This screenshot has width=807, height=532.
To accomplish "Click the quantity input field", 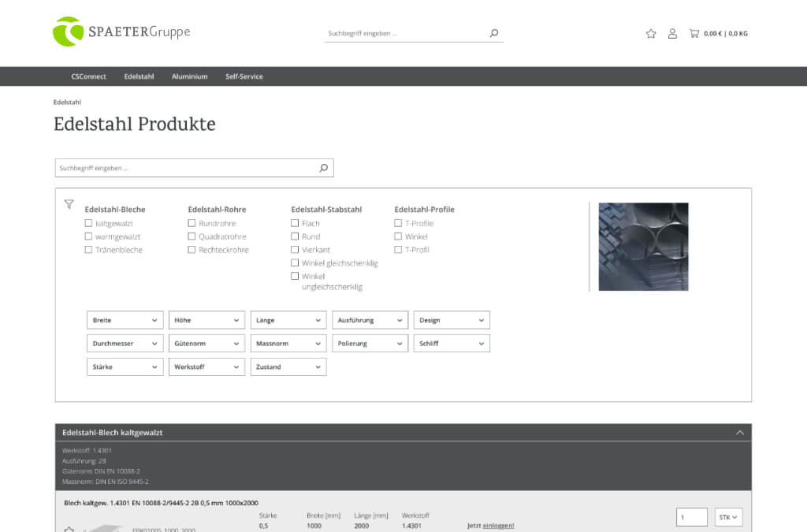I will [692, 517].
